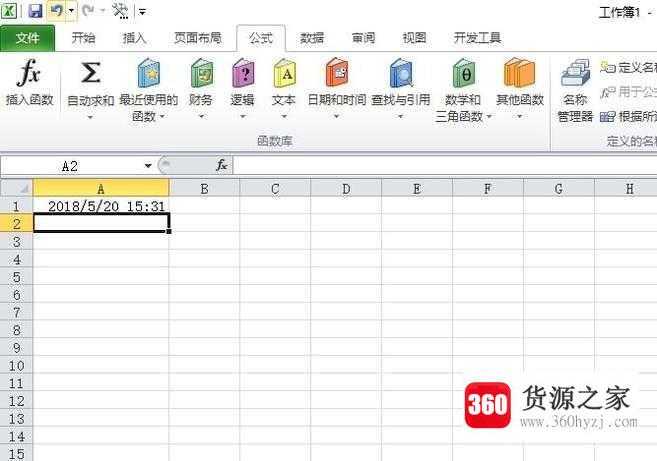Open the undo history dropdown arrow
This screenshot has height=461, width=657.
(71, 11)
